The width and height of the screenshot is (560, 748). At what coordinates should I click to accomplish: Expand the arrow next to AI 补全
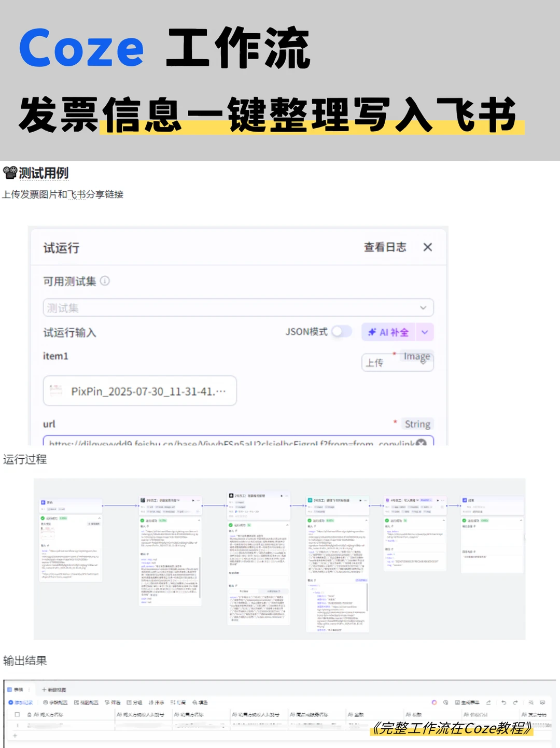(x=425, y=332)
